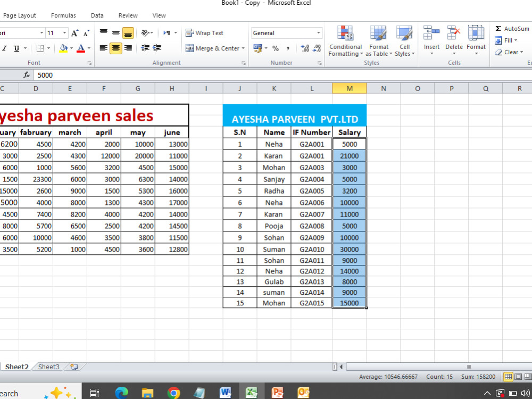Open the Data ribbon tab
The image size is (532, 399).
tap(97, 15)
